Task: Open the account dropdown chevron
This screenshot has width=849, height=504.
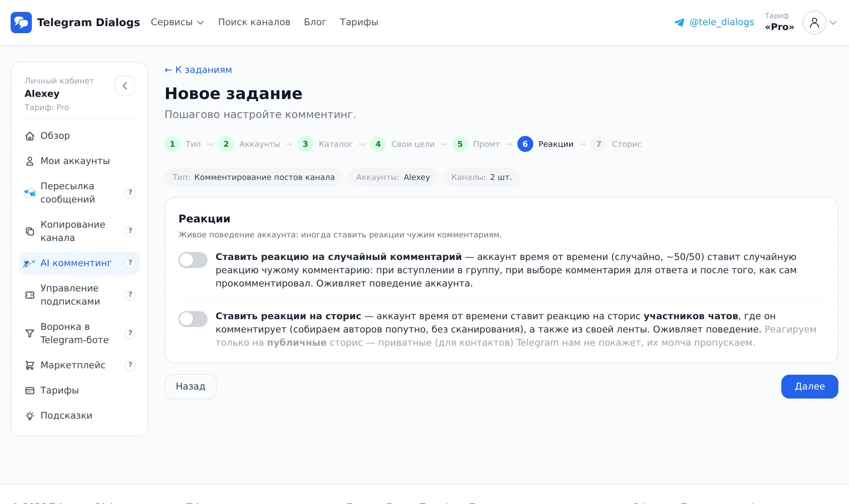Action: click(x=833, y=23)
